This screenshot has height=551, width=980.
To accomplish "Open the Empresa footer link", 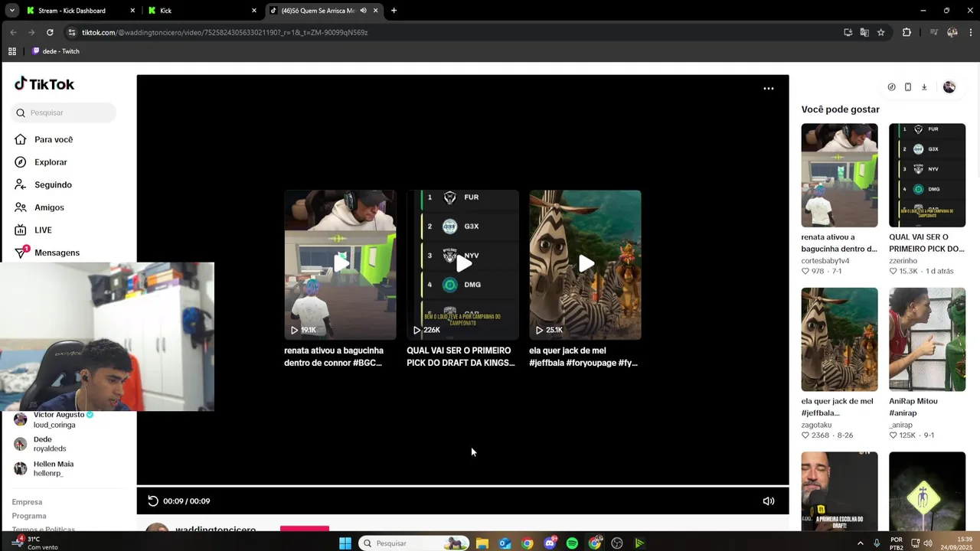I will (x=27, y=502).
